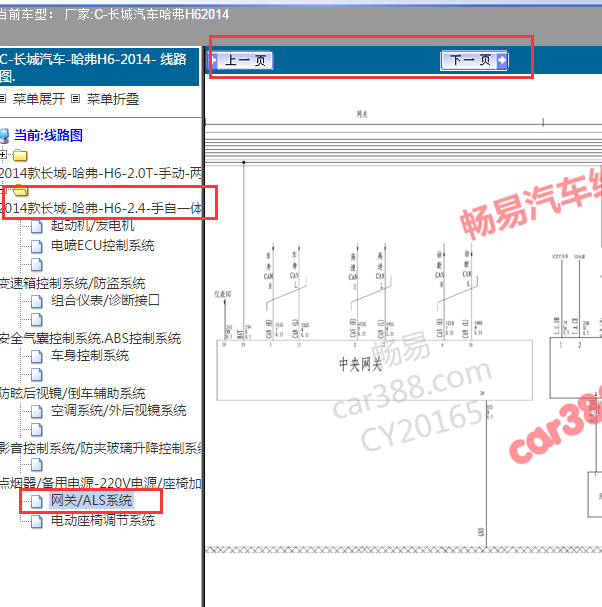Click the closed folder icon of 2.0T-手动 entry
The height and width of the screenshot is (607, 602).
20,155
